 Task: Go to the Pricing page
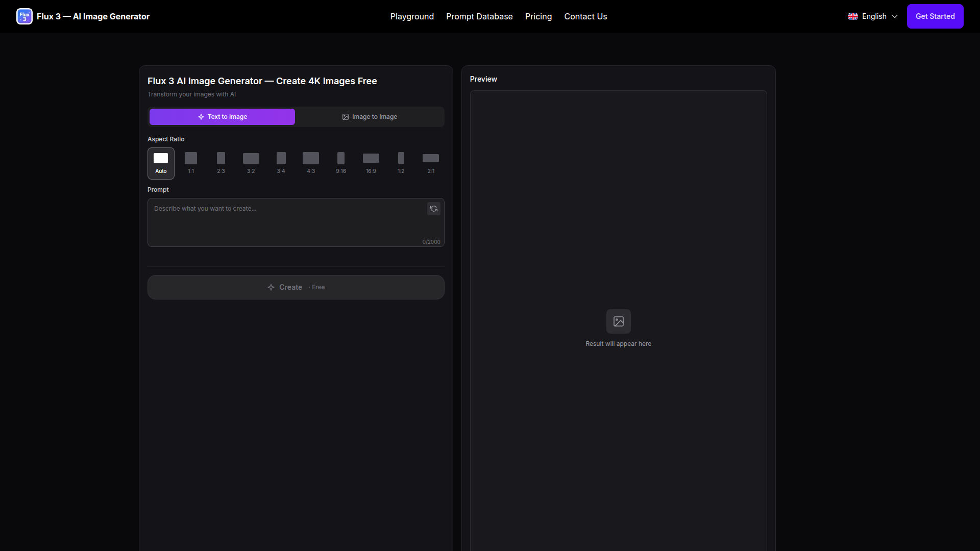tap(538, 16)
